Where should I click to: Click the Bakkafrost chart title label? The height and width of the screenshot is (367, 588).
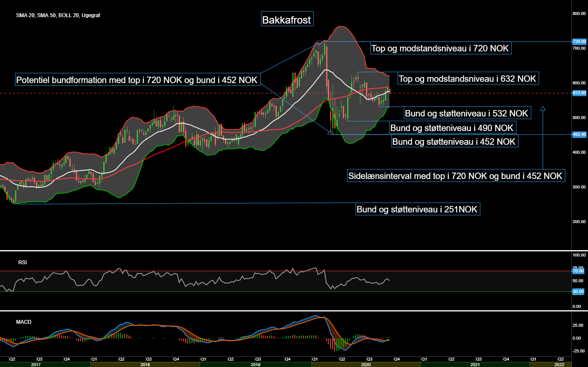coord(287,20)
